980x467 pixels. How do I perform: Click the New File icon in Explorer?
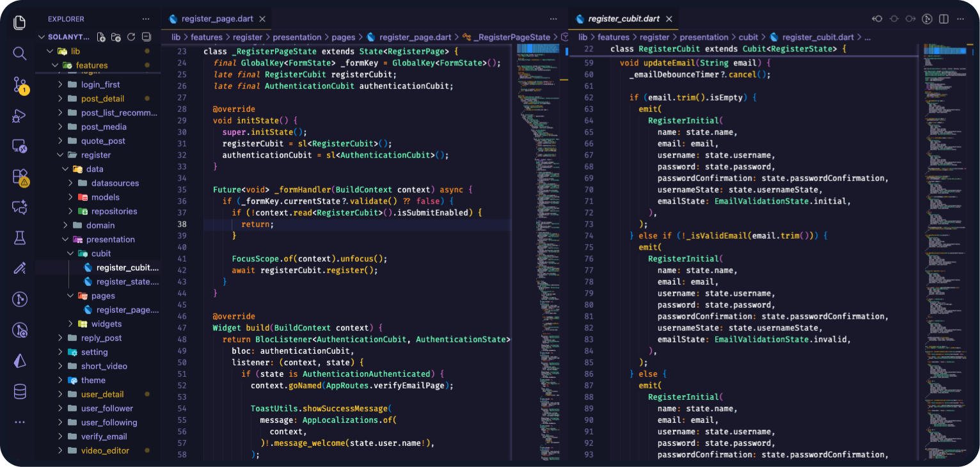tap(102, 37)
